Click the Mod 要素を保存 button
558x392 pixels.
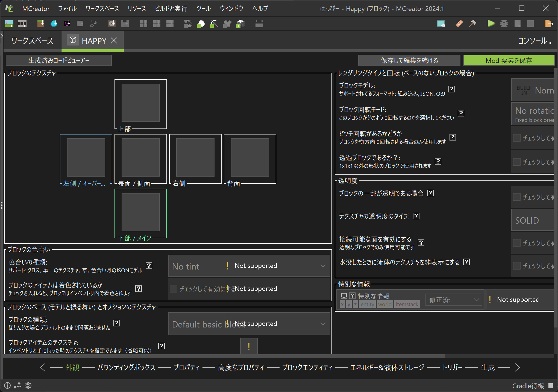pyautogui.click(x=509, y=60)
